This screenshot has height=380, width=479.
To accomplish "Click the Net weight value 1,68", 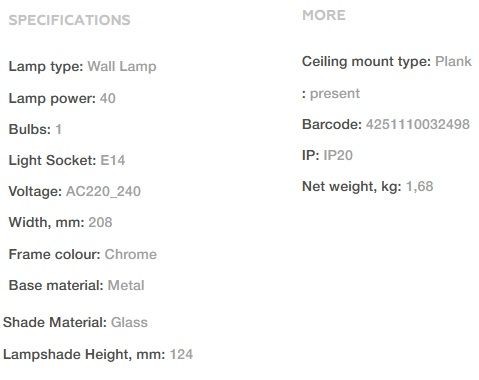I will point(420,186).
